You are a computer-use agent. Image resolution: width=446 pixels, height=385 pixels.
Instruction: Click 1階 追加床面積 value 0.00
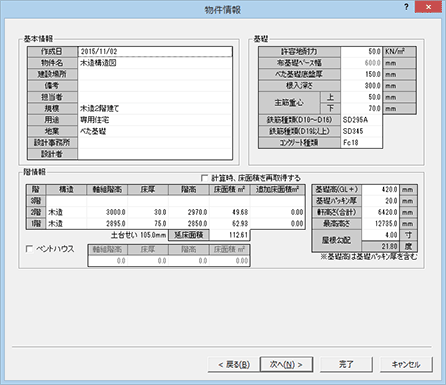click(x=277, y=224)
